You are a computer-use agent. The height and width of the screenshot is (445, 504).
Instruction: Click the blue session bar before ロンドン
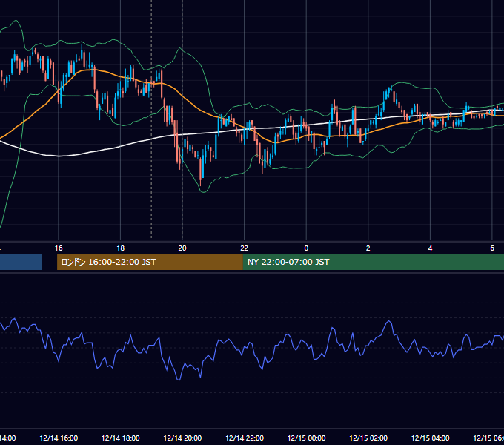[21, 262]
